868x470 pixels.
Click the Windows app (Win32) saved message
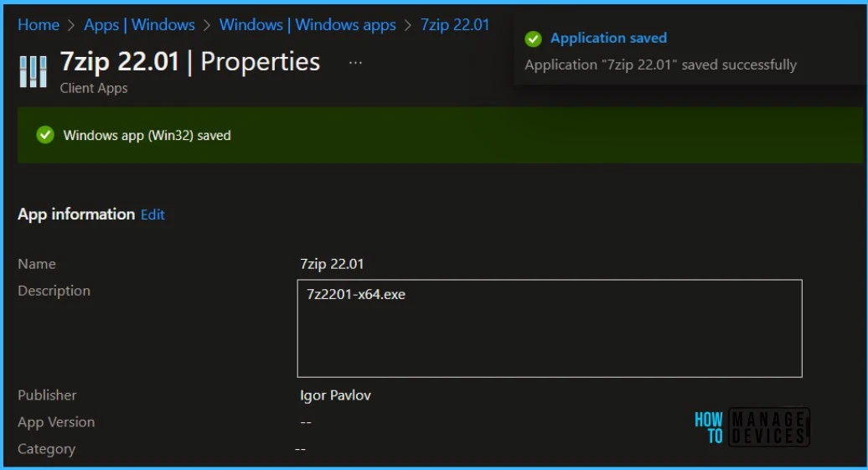click(147, 136)
